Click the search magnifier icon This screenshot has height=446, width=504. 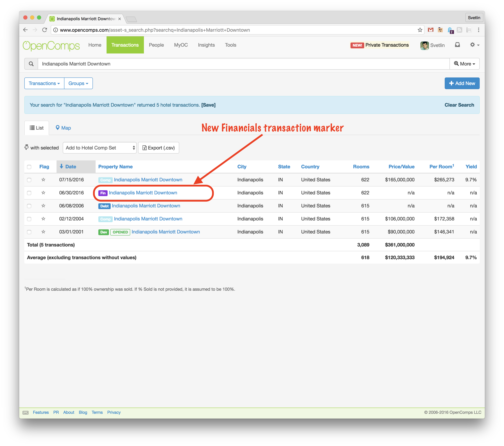[31, 64]
